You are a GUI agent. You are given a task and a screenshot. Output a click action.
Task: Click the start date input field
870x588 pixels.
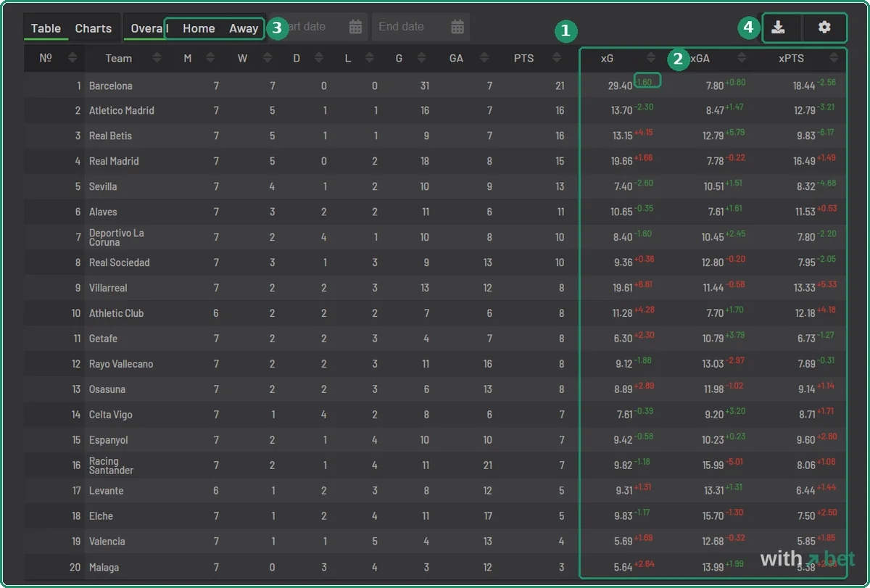click(319, 27)
